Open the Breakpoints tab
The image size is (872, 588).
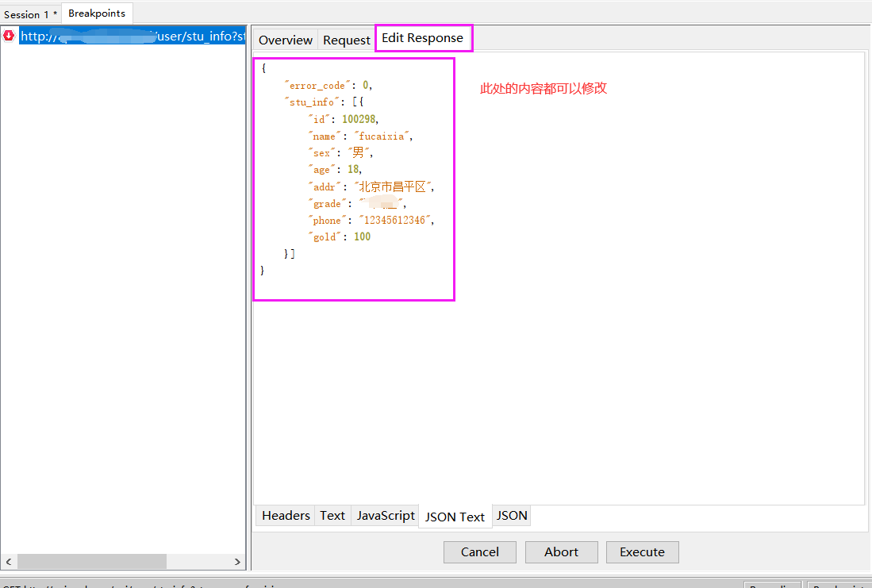[97, 13]
